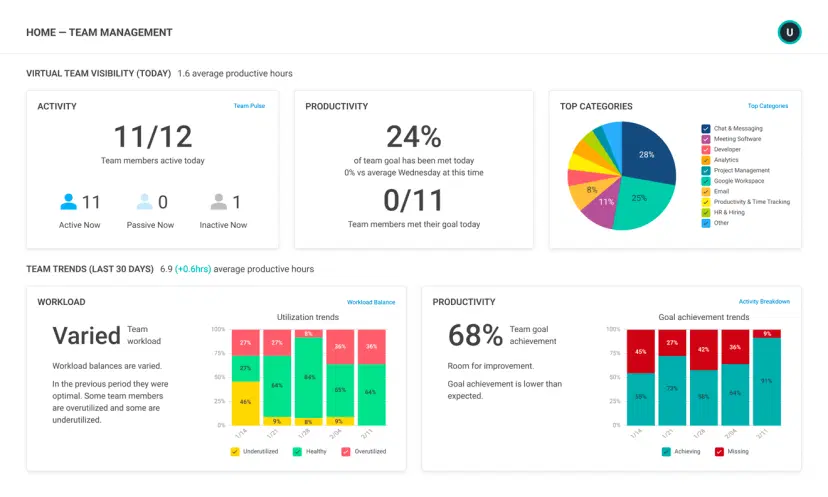Uncheck the Achieving legend checkbox
The image size is (828, 497).
[x=666, y=452]
